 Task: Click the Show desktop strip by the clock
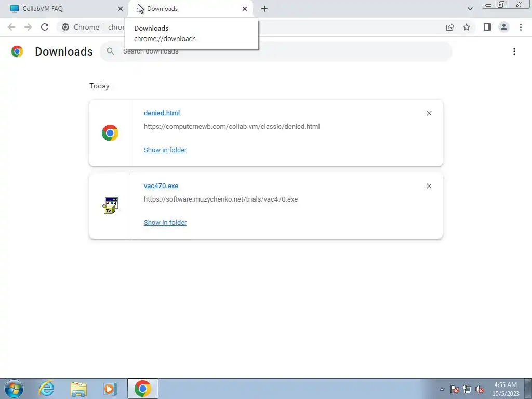pyautogui.click(x=528, y=389)
